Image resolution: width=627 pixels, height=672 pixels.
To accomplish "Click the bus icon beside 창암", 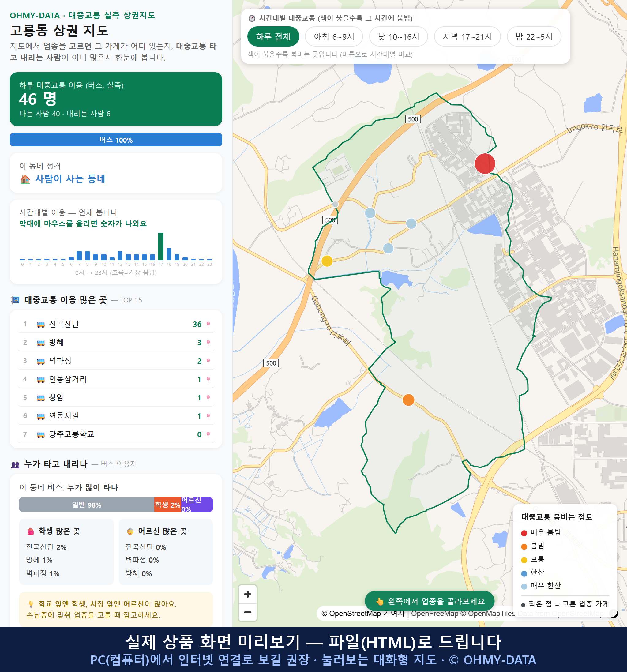I will point(40,398).
